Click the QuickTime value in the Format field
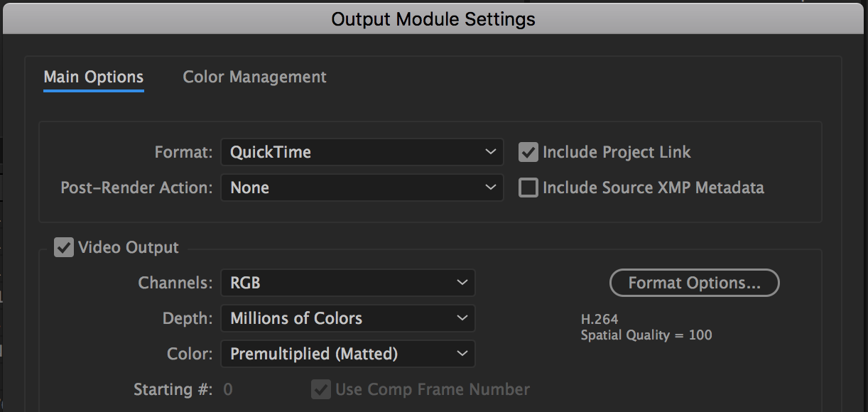Viewport: 868px width, 412px height. (x=271, y=152)
